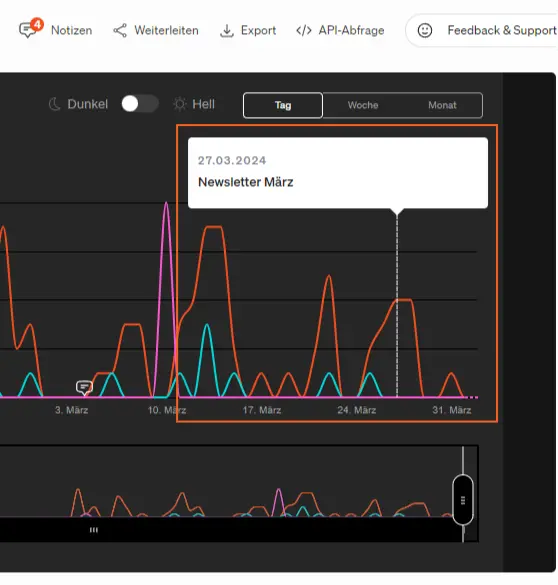
Task: Click the right range handle of the overview slider
Action: tap(463, 500)
